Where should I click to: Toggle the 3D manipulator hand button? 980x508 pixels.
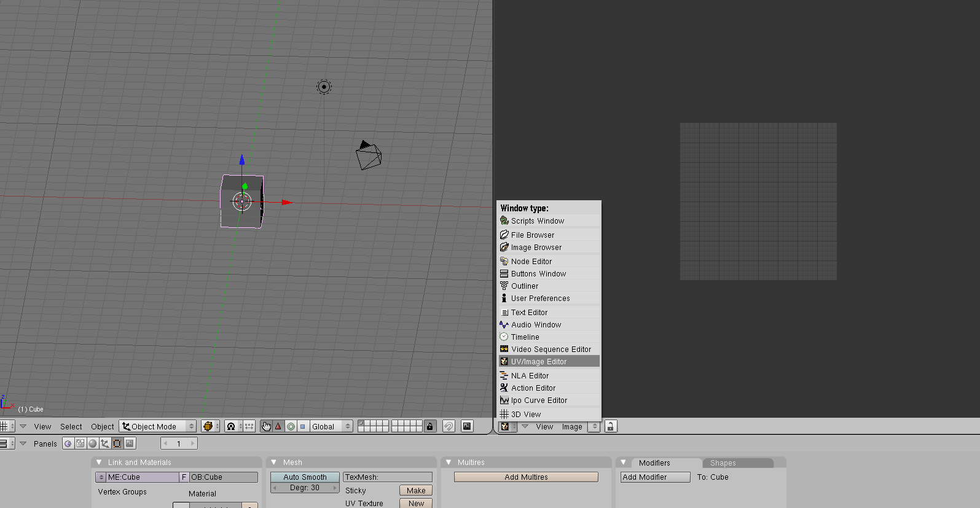tap(266, 426)
